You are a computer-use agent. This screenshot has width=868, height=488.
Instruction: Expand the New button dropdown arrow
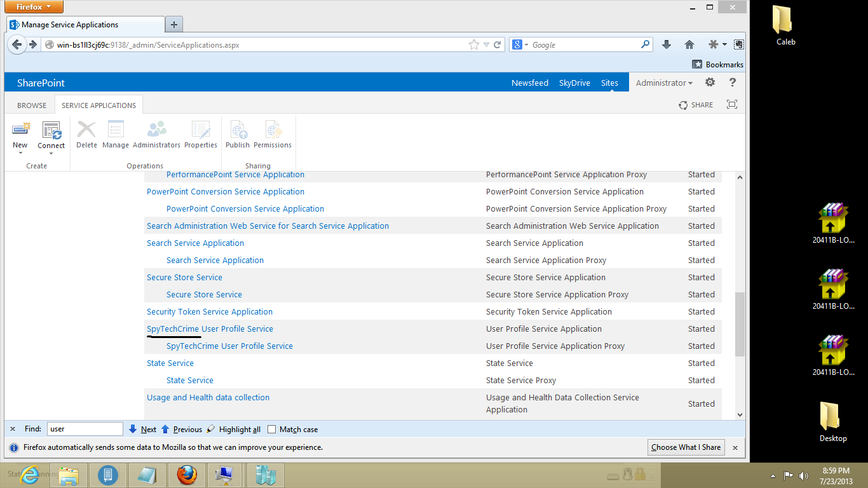pos(20,152)
